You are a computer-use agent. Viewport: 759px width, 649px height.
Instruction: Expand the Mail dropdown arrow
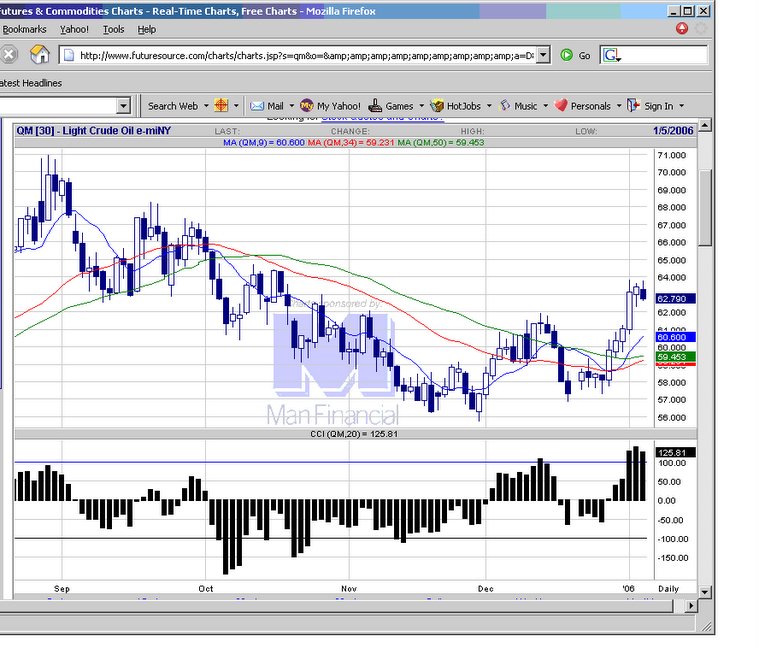pos(291,106)
